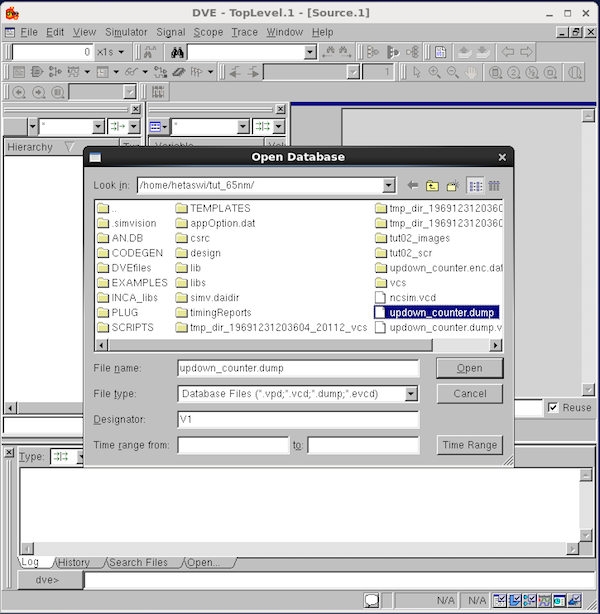Click the Time range from input field
The width and height of the screenshot is (600, 614).
pos(233,445)
